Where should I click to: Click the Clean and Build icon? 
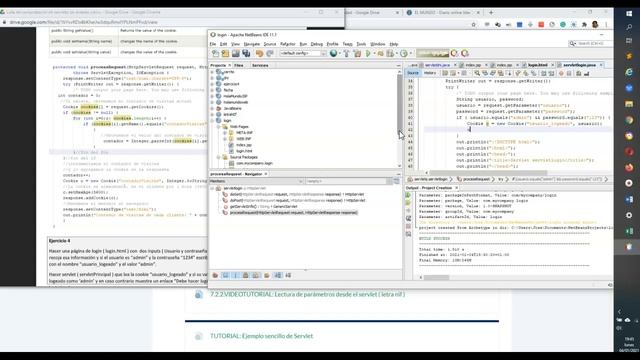tap(357, 53)
